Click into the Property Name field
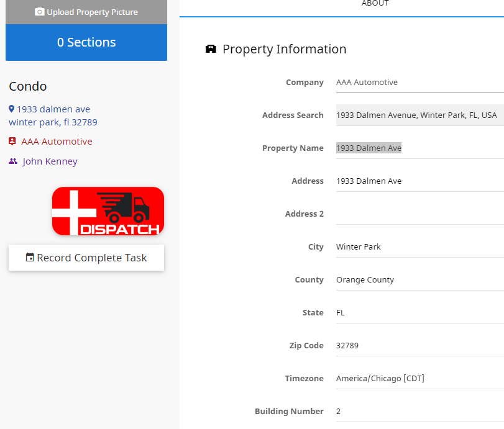Screen dimensions: 504x429 [419, 148]
